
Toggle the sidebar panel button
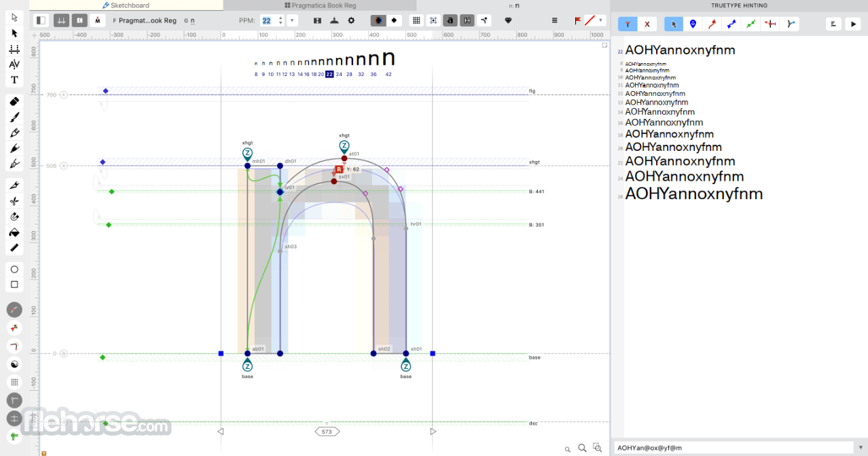coord(41,20)
